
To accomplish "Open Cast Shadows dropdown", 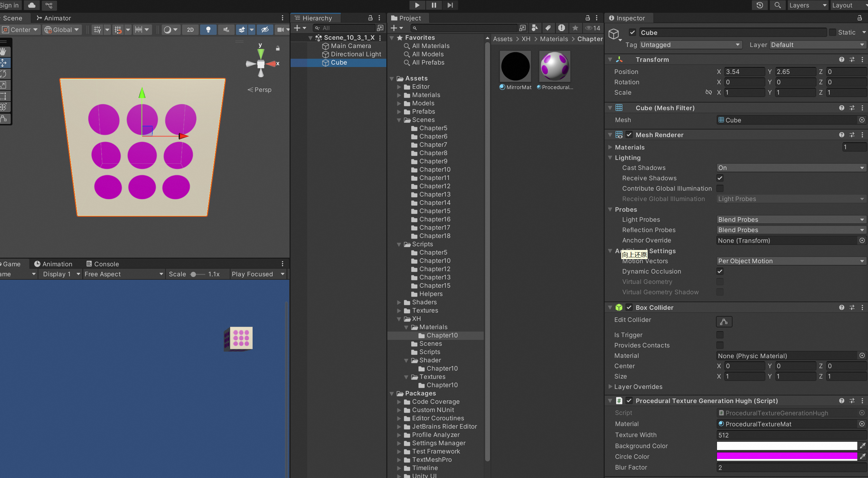I will tap(791, 168).
